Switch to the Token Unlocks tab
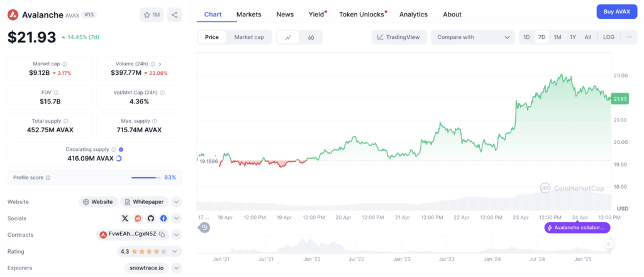The width and height of the screenshot is (644, 277). tap(362, 14)
